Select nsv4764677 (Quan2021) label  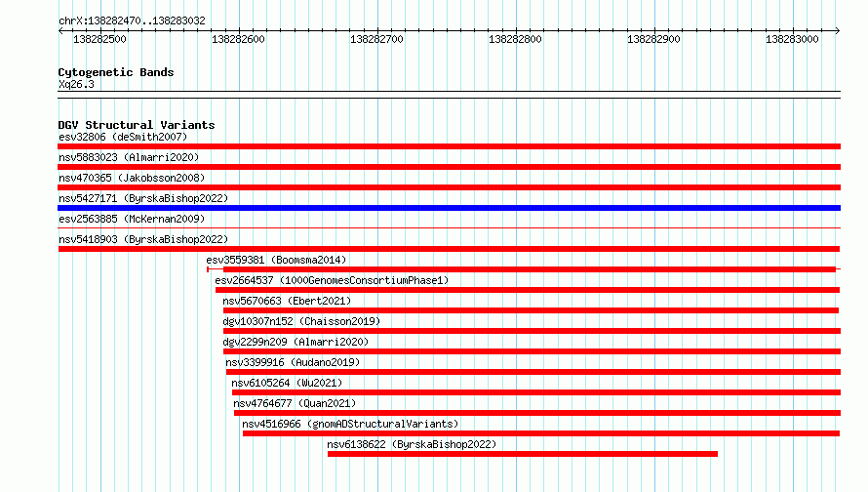point(295,403)
